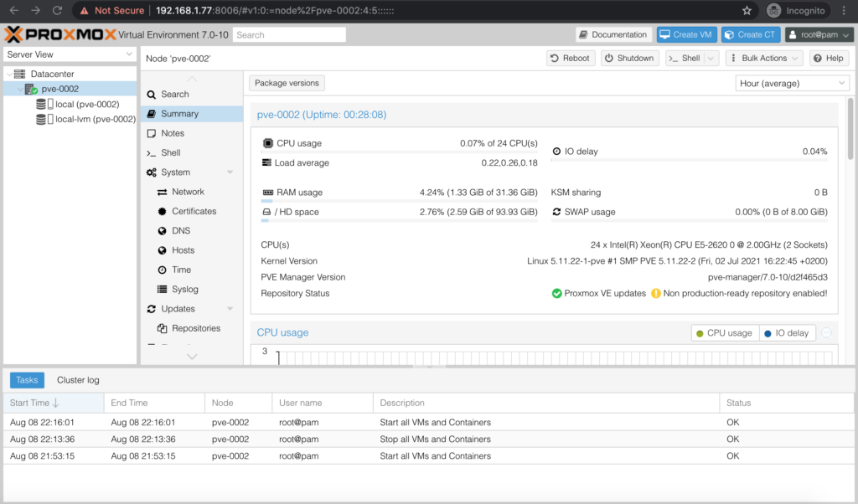Click the book icon beside Summary
The height and width of the screenshot is (504, 858).
(152, 114)
